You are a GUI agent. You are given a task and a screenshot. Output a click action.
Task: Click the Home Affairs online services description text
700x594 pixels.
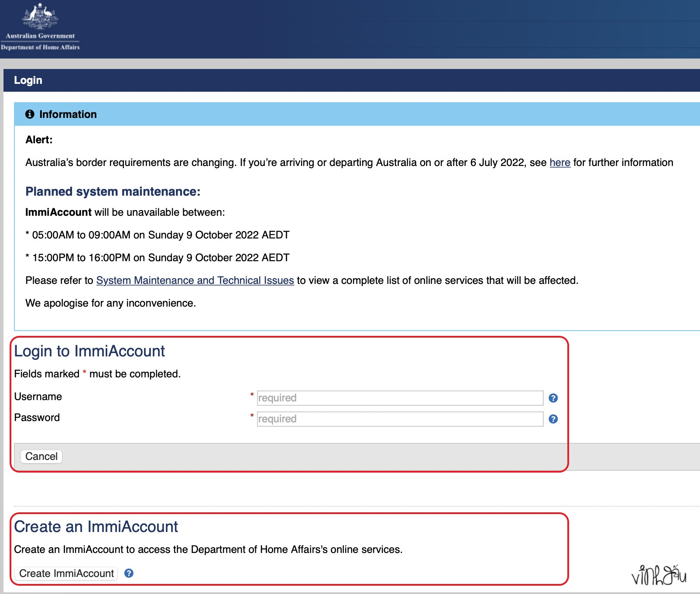(208, 549)
